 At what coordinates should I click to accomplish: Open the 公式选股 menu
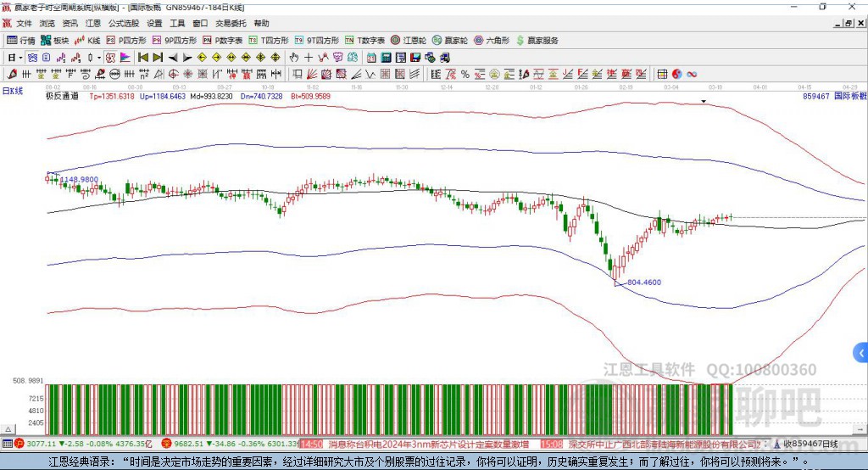(124, 23)
